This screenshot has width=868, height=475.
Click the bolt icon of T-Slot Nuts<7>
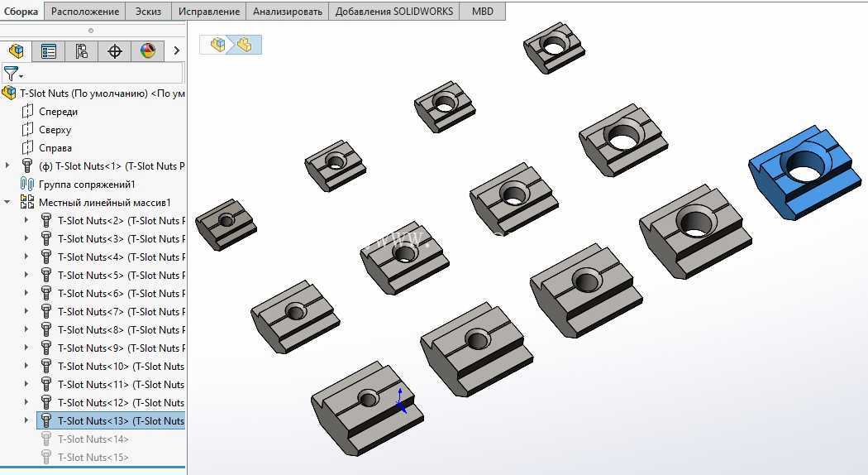(x=46, y=311)
